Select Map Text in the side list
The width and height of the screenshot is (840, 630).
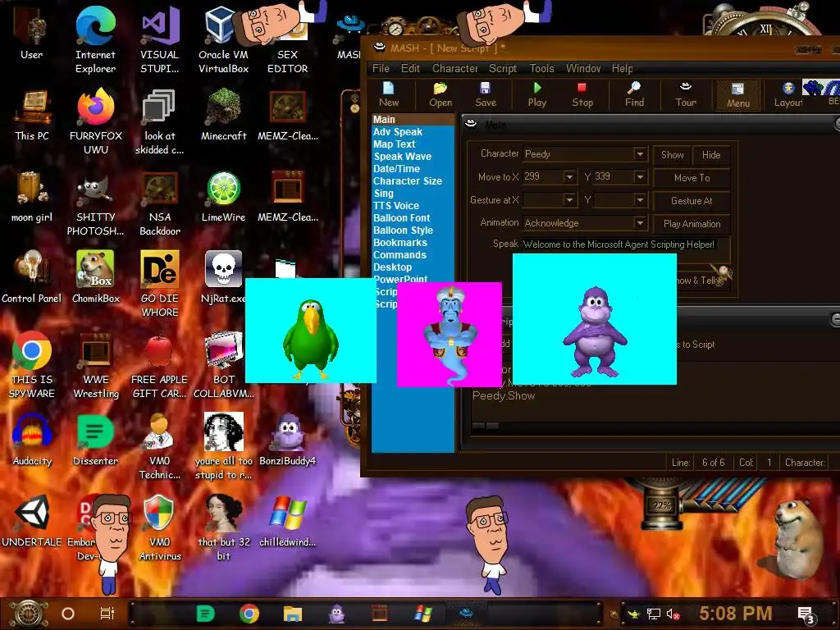tap(413, 144)
